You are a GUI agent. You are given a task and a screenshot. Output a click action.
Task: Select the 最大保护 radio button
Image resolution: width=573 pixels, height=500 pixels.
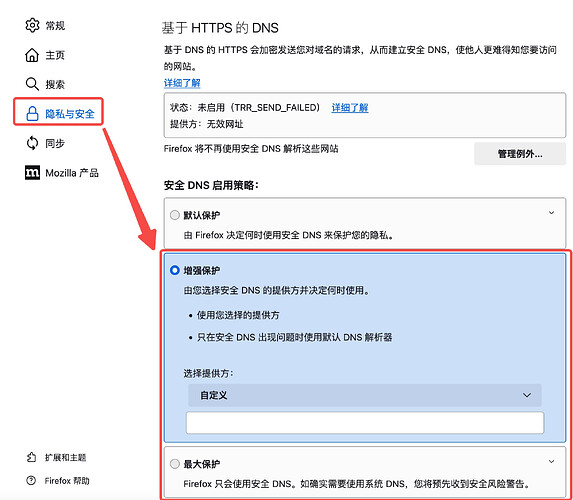click(x=175, y=464)
